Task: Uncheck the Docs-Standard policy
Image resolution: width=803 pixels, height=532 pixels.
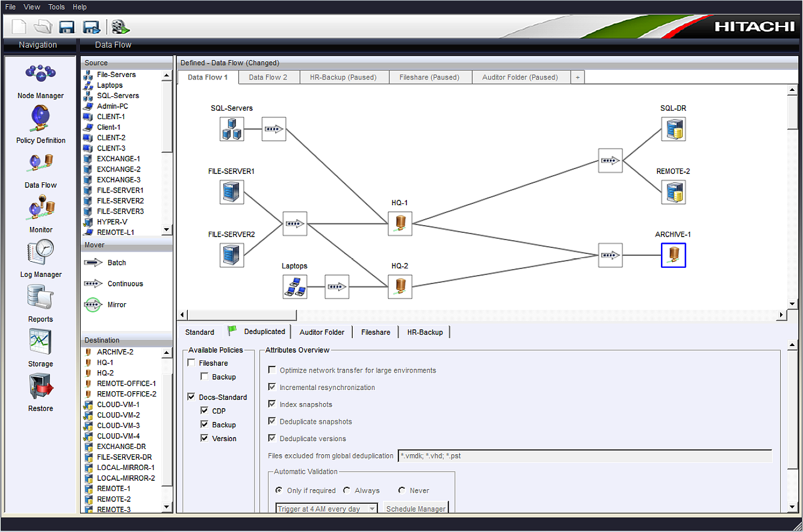Action: [191, 397]
